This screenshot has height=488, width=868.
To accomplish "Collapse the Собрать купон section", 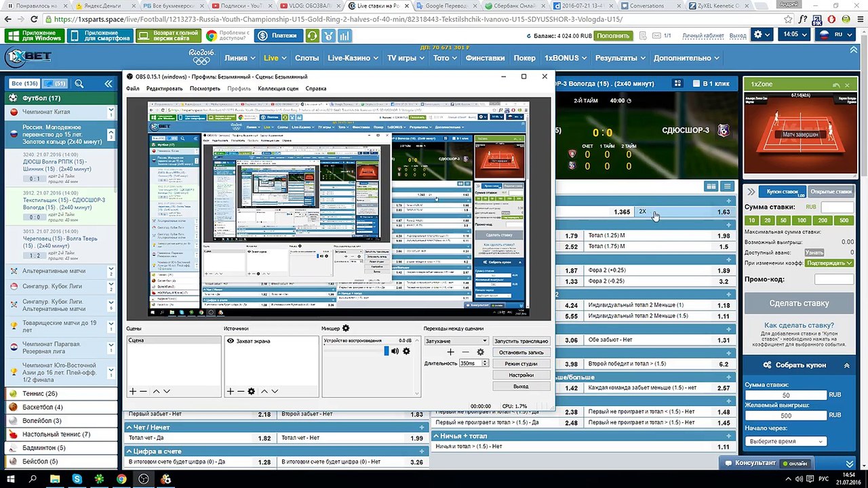I will [847, 365].
